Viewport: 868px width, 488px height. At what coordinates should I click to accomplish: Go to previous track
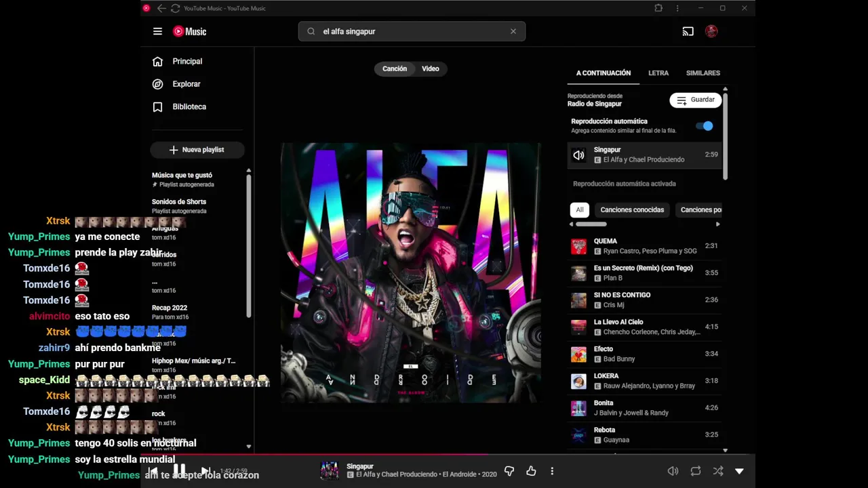point(153,470)
